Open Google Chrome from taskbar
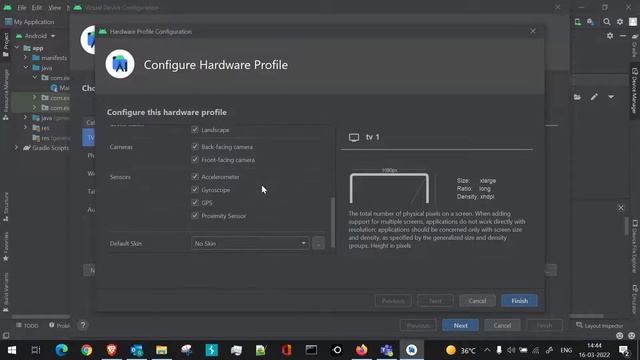Image resolution: width=640 pixels, height=360 pixels. 87,350
